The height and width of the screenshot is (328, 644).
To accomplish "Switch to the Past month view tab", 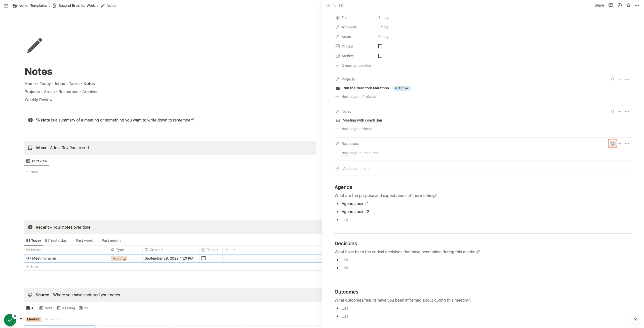I will [x=109, y=240].
